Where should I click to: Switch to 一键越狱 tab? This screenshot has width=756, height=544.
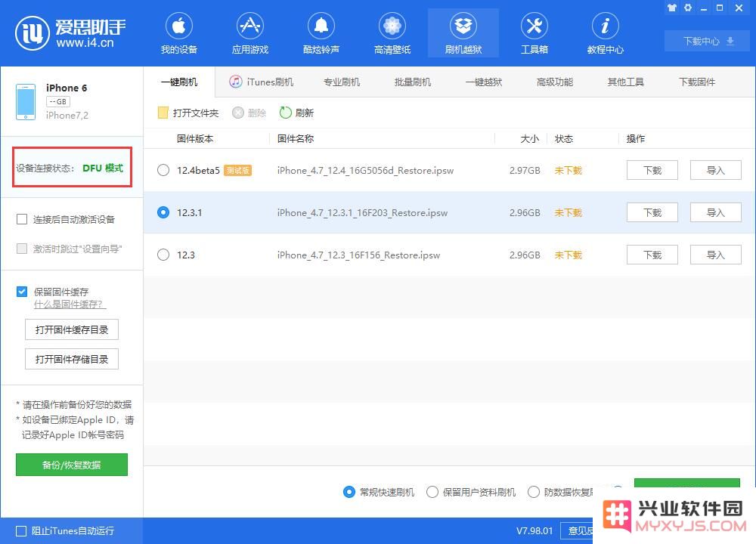(484, 82)
